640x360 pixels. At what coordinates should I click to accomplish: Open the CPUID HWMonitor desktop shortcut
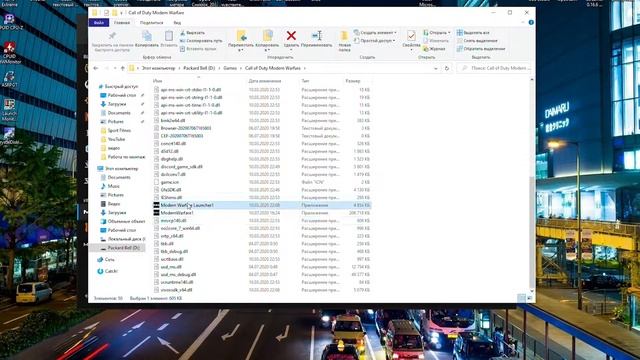(9, 53)
